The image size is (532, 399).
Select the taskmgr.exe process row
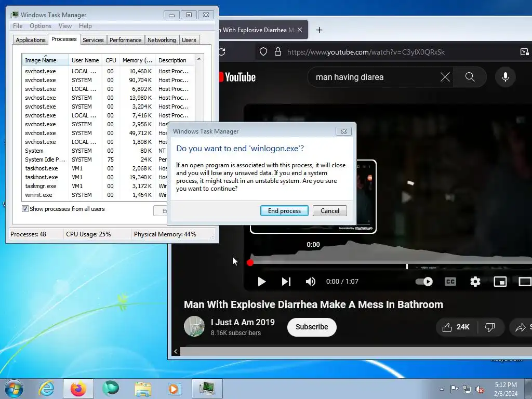(95, 186)
